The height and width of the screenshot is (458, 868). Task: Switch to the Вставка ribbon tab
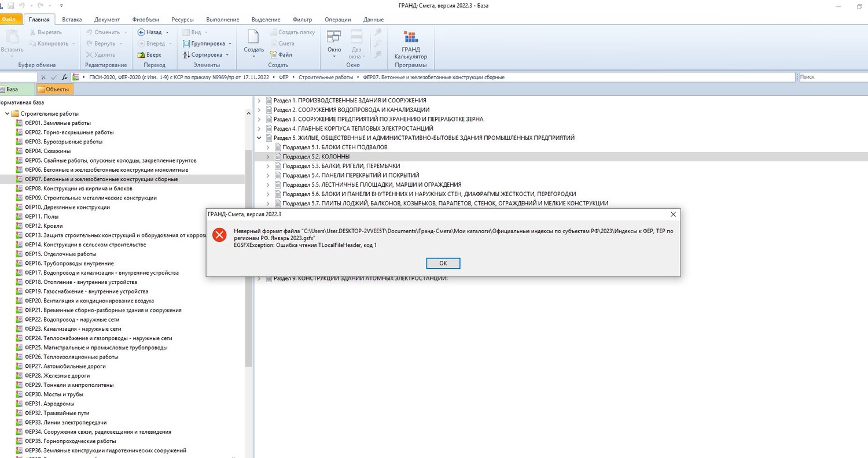72,20
